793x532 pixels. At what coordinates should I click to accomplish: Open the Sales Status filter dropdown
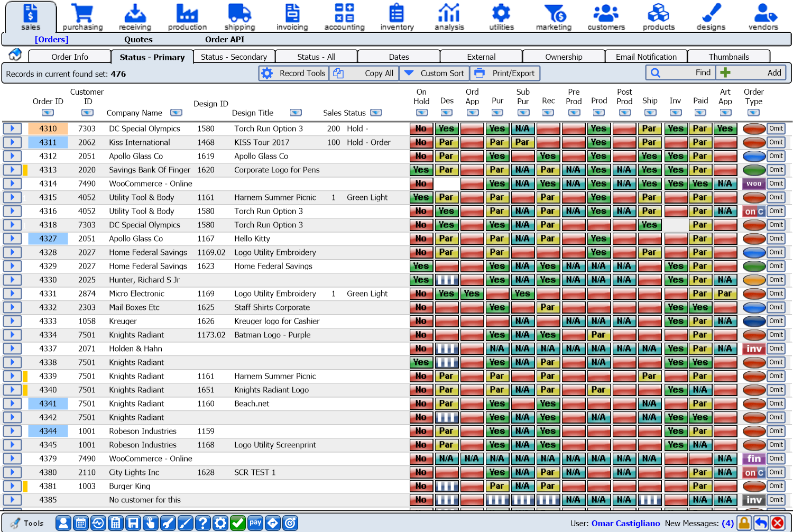(376, 113)
